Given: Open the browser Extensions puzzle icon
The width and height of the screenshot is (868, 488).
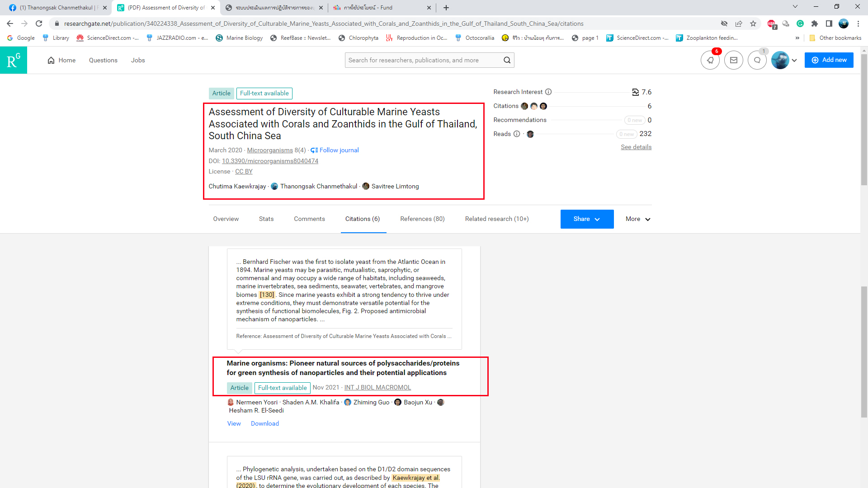Looking at the screenshot, I should [815, 23].
